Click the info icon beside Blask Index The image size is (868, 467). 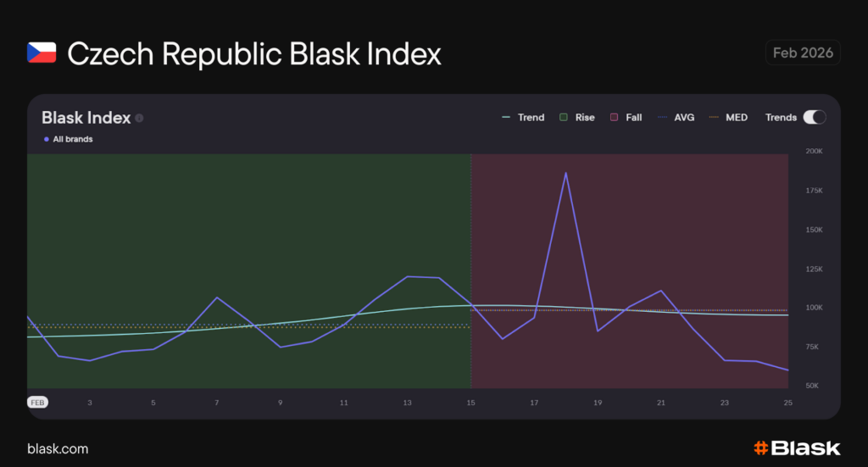[x=139, y=118]
